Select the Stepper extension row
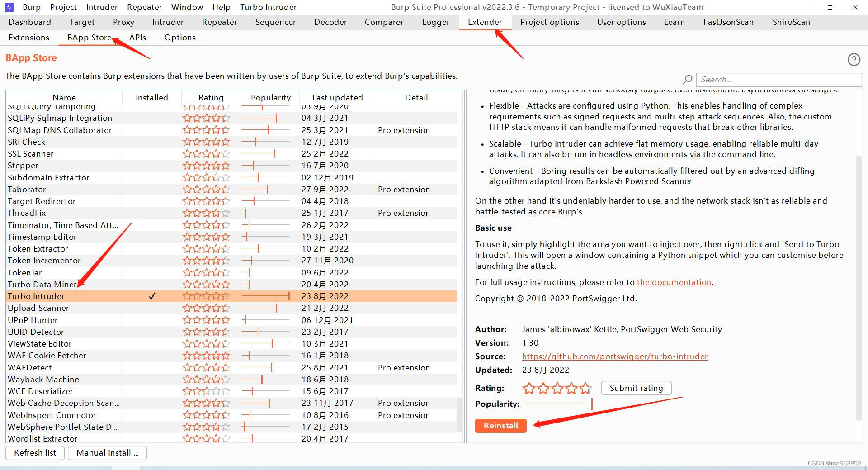Screen dimensions: 868x470 [231, 166]
